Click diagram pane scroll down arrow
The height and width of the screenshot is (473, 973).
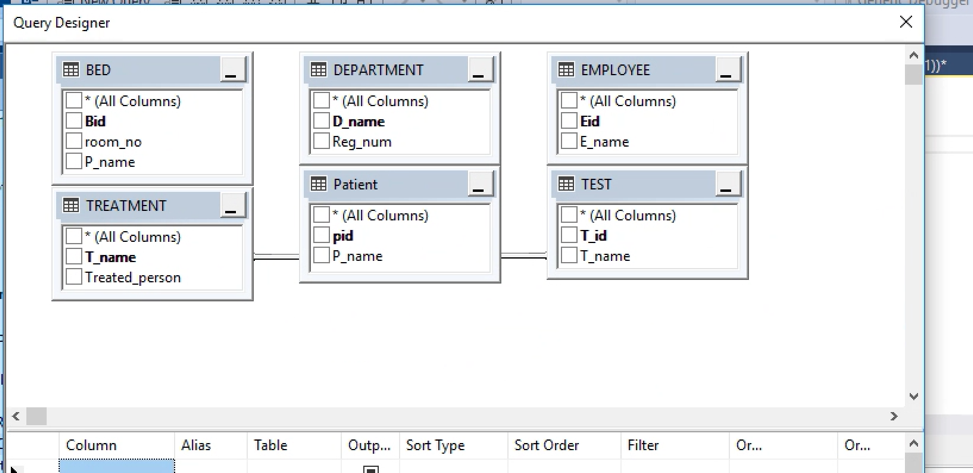point(913,396)
